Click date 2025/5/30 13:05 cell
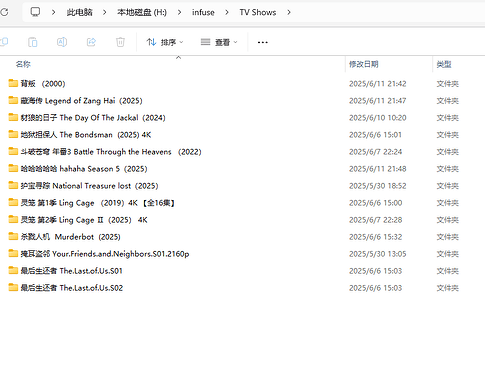Viewport: 485px width, 375px height. [x=378, y=254]
